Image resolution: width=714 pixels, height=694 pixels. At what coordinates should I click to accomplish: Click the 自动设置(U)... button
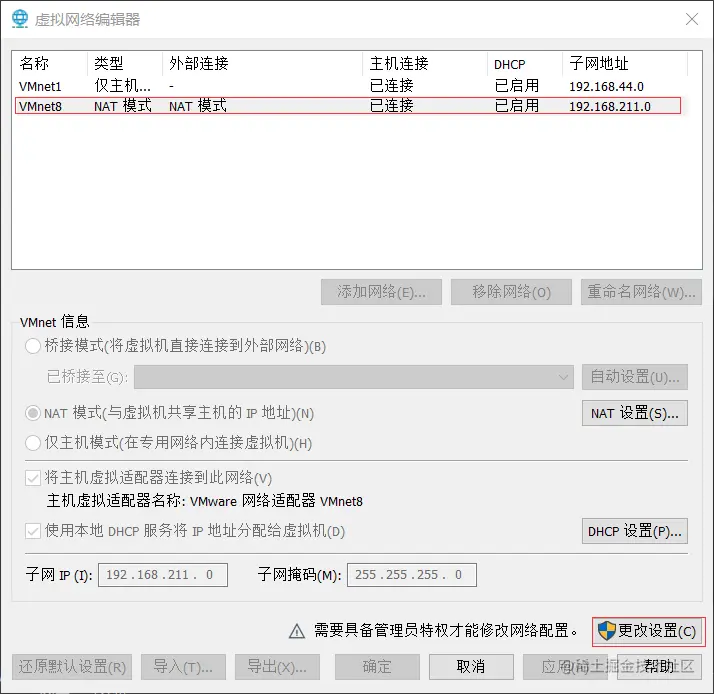pos(635,377)
